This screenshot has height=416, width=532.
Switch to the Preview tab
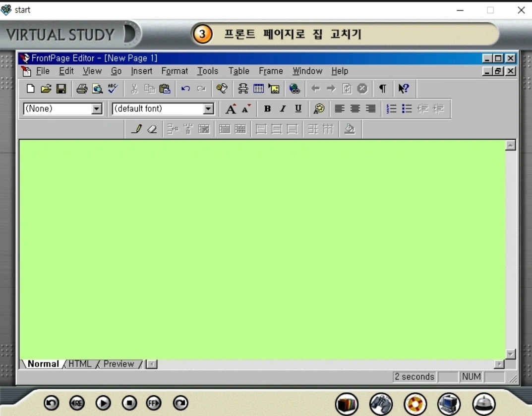(x=118, y=364)
